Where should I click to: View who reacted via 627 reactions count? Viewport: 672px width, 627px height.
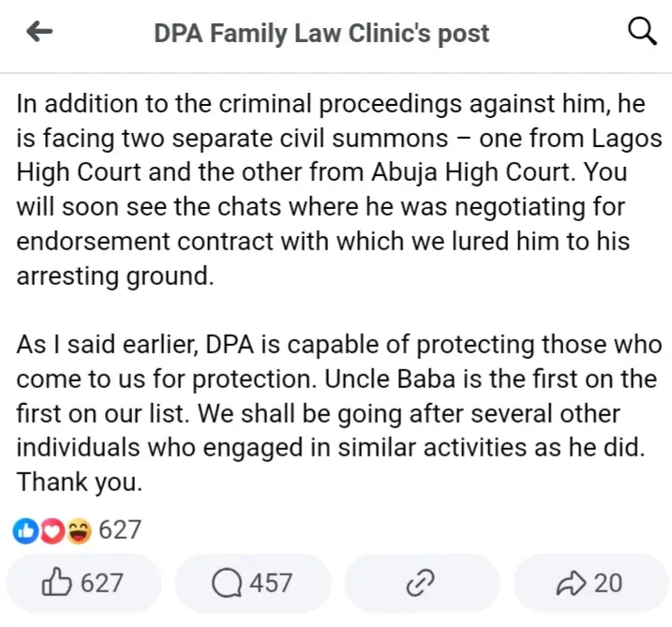120,530
